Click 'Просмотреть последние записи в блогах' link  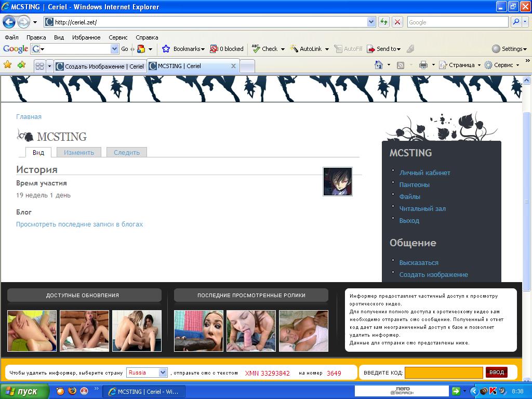79,224
